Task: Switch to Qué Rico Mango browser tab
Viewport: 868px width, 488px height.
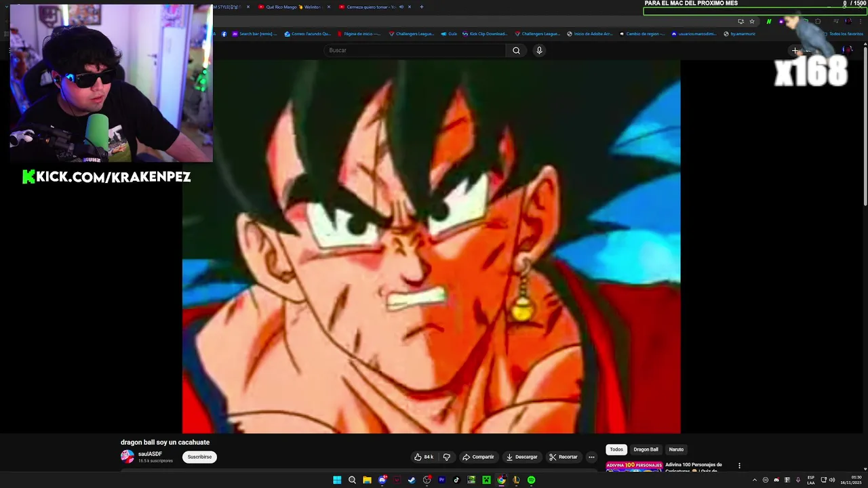Action: tap(293, 7)
